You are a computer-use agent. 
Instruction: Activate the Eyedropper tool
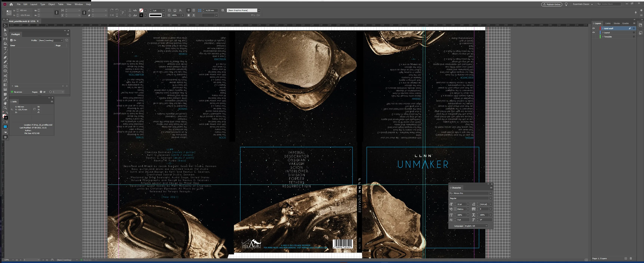point(5,98)
